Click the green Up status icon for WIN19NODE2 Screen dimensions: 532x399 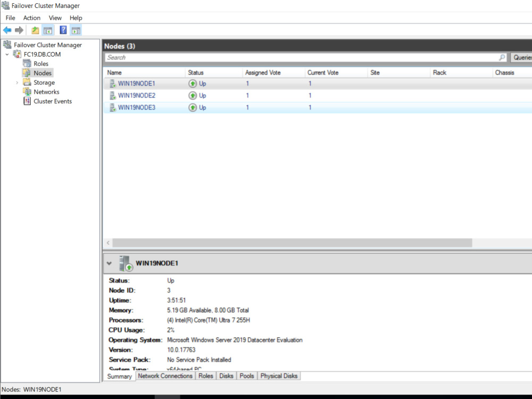click(193, 96)
